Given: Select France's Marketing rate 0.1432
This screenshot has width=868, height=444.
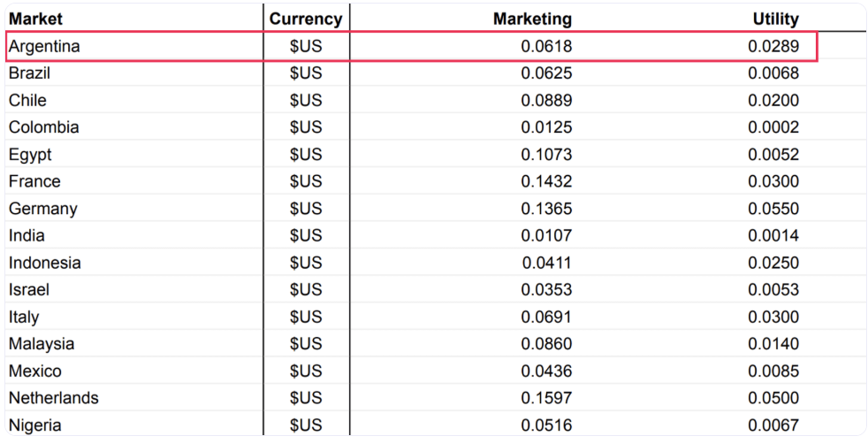Looking at the screenshot, I should [x=546, y=181].
